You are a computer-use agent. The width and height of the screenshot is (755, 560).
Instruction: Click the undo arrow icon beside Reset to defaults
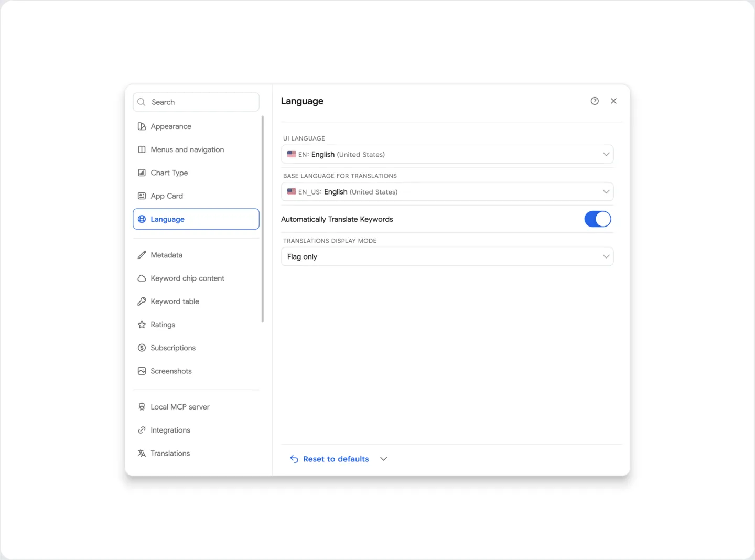(294, 459)
